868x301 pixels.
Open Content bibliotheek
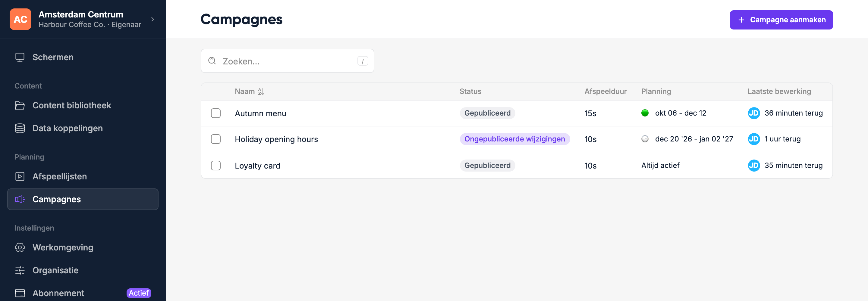[x=83, y=105]
